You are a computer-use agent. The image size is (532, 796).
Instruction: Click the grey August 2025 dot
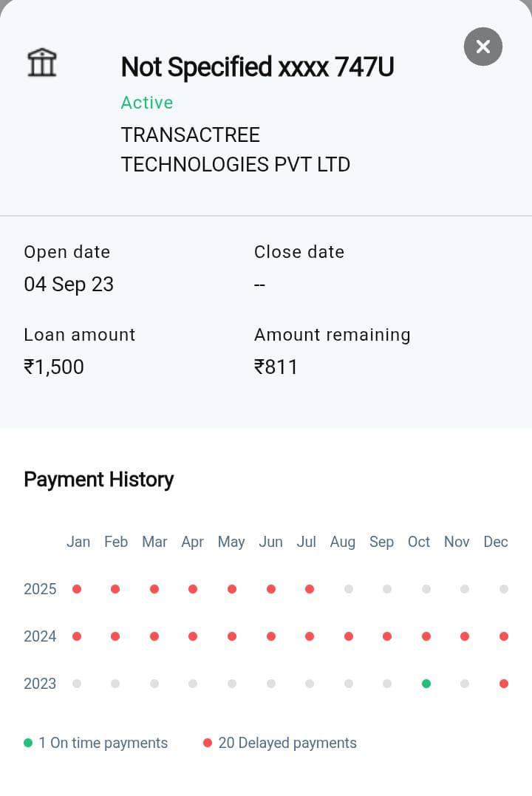pos(349,589)
